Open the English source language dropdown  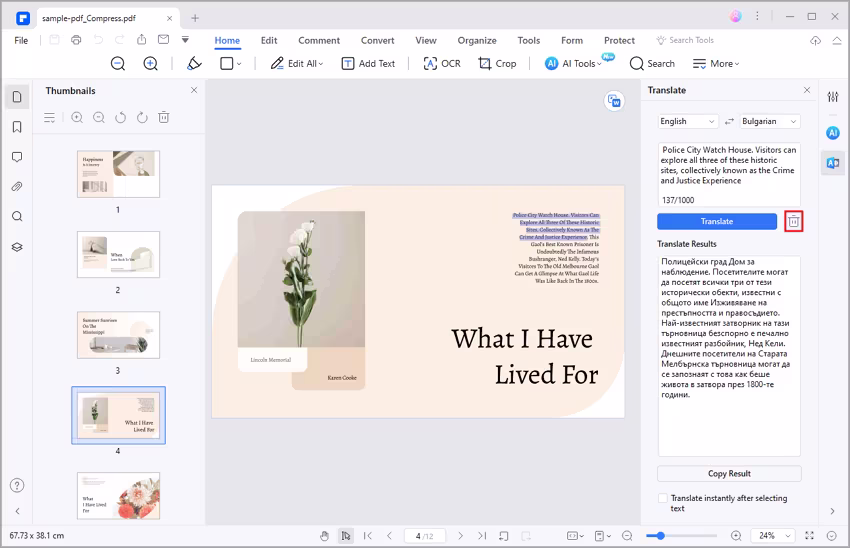pyautogui.click(x=688, y=121)
